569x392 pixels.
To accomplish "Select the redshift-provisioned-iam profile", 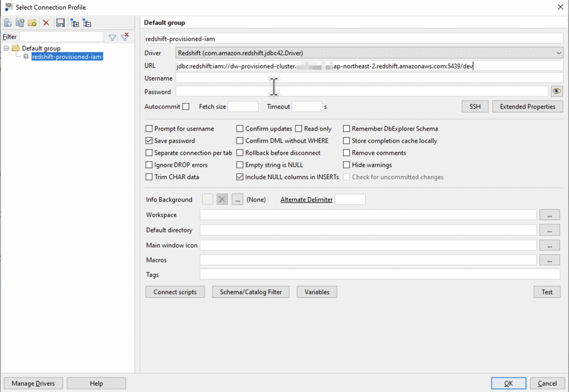I will (67, 57).
